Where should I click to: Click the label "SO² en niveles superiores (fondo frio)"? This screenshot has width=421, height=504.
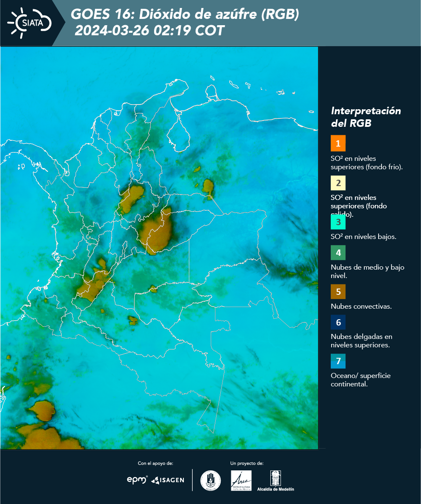[367, 162]
